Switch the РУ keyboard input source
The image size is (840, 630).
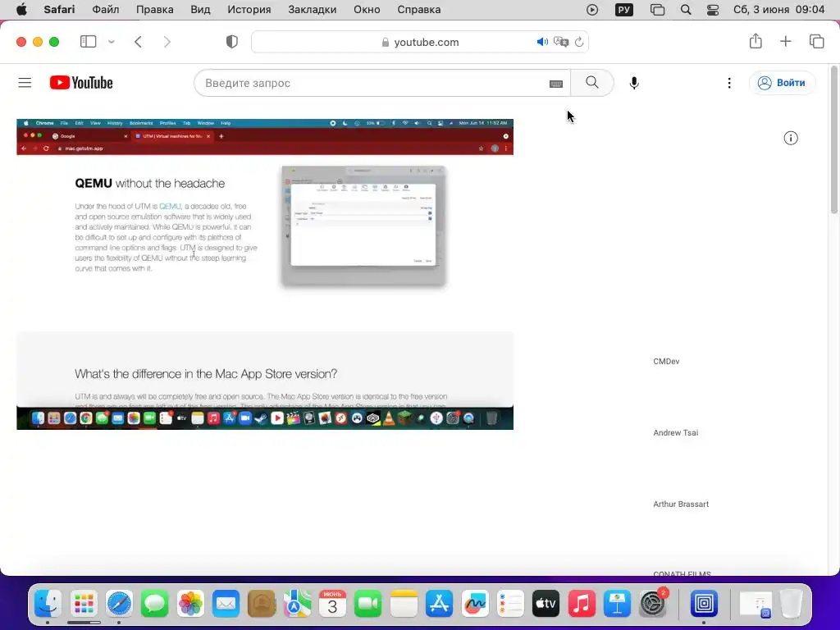[x=624, y=10]
